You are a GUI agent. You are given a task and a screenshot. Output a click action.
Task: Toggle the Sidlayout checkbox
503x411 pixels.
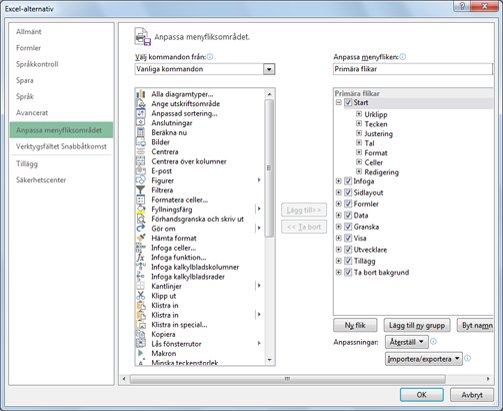click(x=348, y=193)
